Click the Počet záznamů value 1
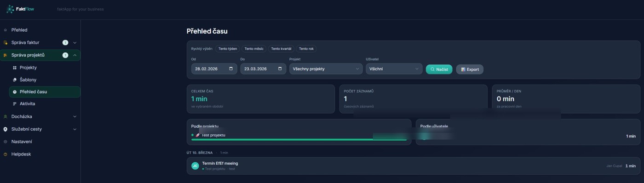Viewport: 644px width, 183px height. 345,99
